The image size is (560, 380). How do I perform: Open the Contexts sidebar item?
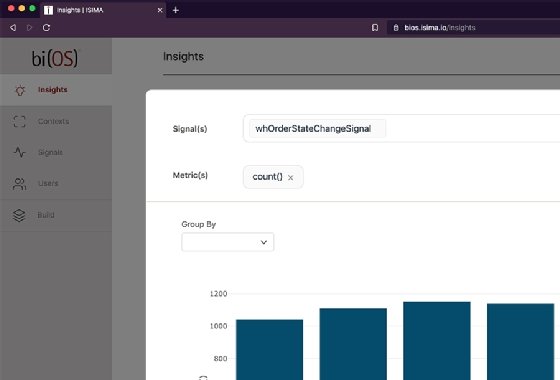56,121
